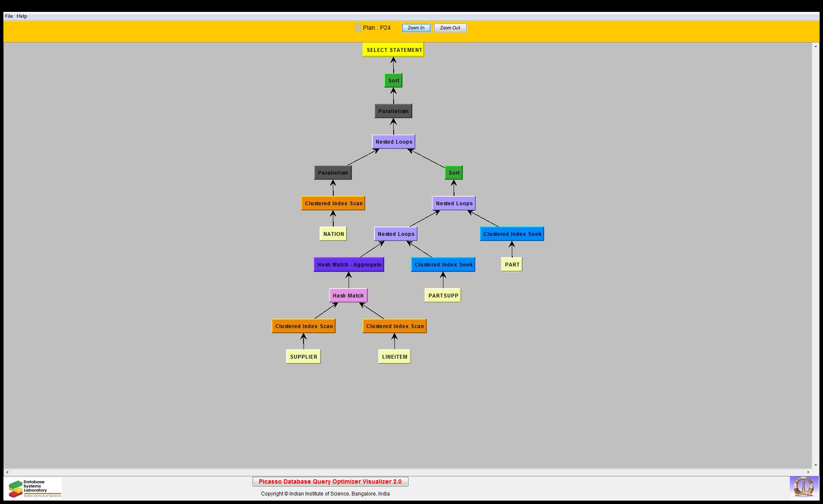
Task: Click the Picasso Database Query Optimizer Visualizer label
Action: 330,481
